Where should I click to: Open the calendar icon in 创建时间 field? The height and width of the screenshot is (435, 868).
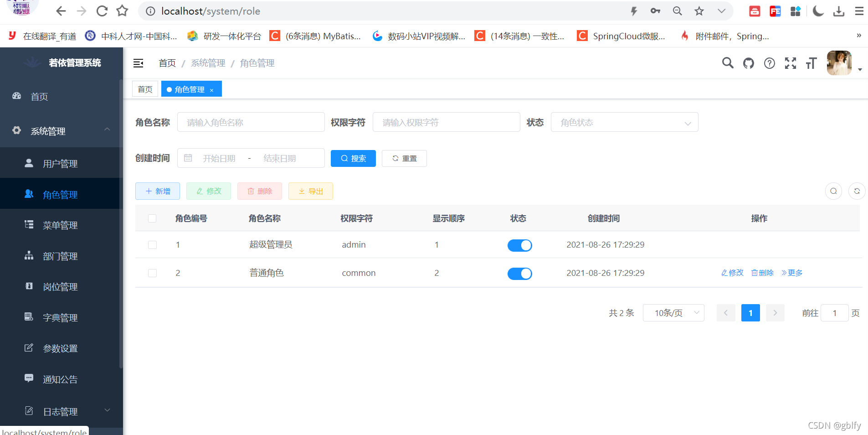point(188,158)
